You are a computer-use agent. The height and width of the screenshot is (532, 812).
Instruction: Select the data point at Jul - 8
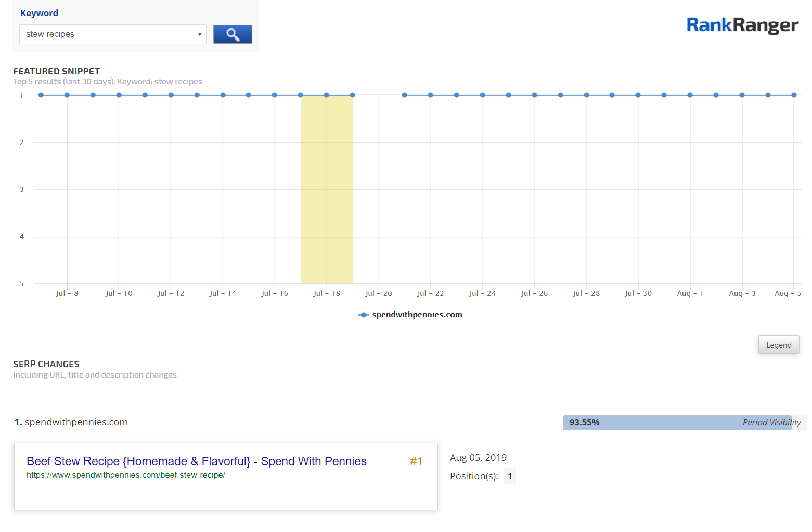(x=67, y=95)
